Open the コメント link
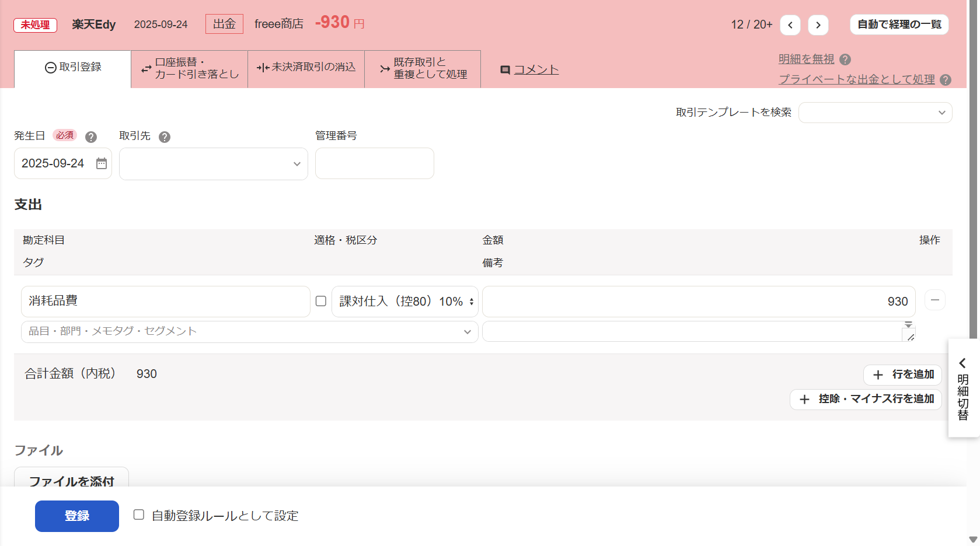980x546 pixels. click(x=536, y=70)
